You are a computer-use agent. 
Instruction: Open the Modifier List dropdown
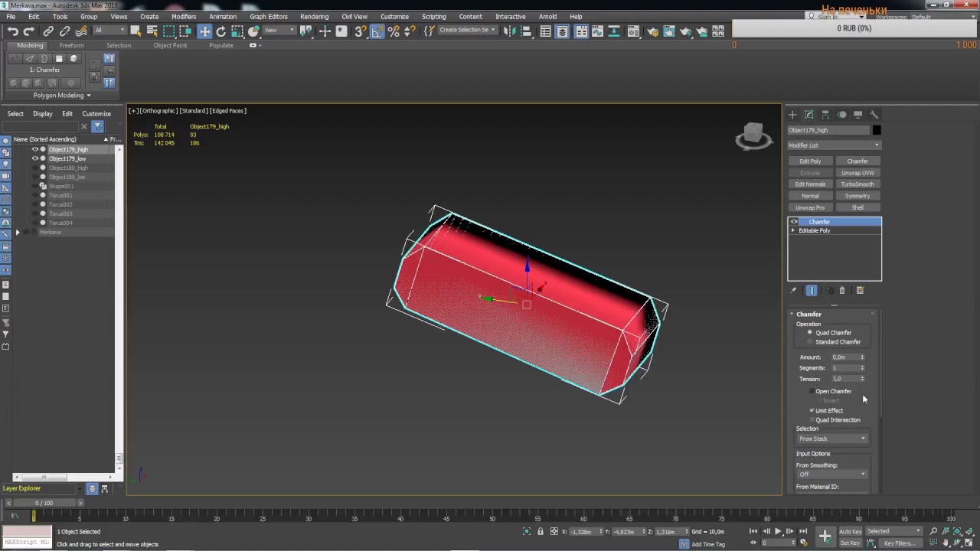[x=834, y=145]
